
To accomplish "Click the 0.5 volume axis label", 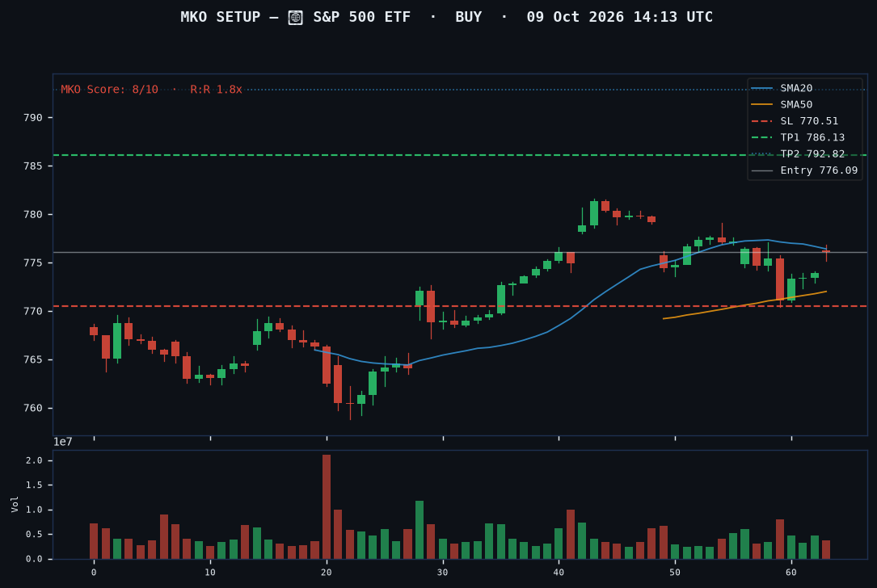I will click(x=34, y=535).
